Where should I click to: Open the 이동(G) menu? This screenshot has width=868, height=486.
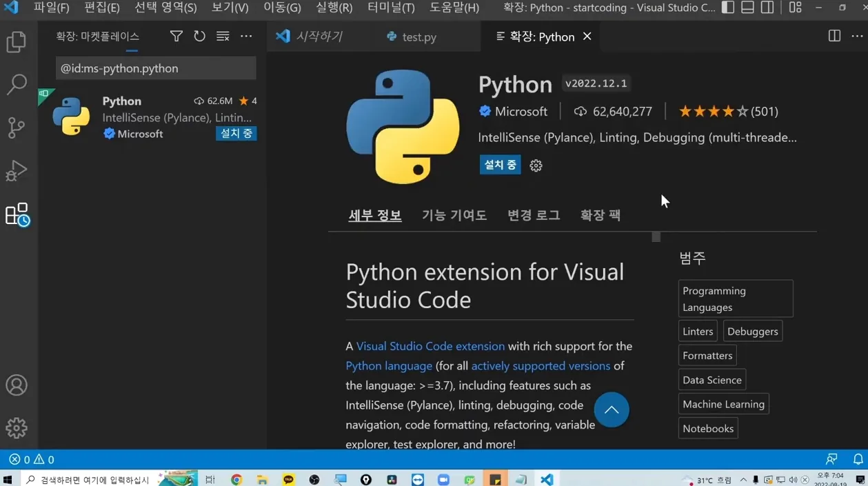282,8
